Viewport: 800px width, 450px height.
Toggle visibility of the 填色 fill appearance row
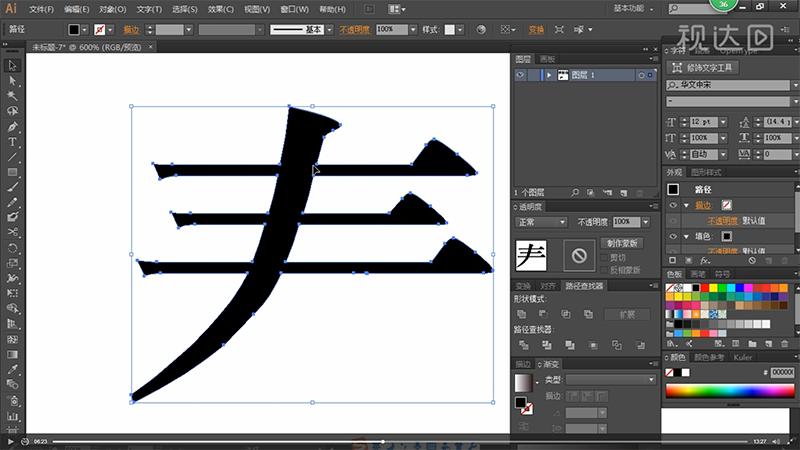click(673, 236)
